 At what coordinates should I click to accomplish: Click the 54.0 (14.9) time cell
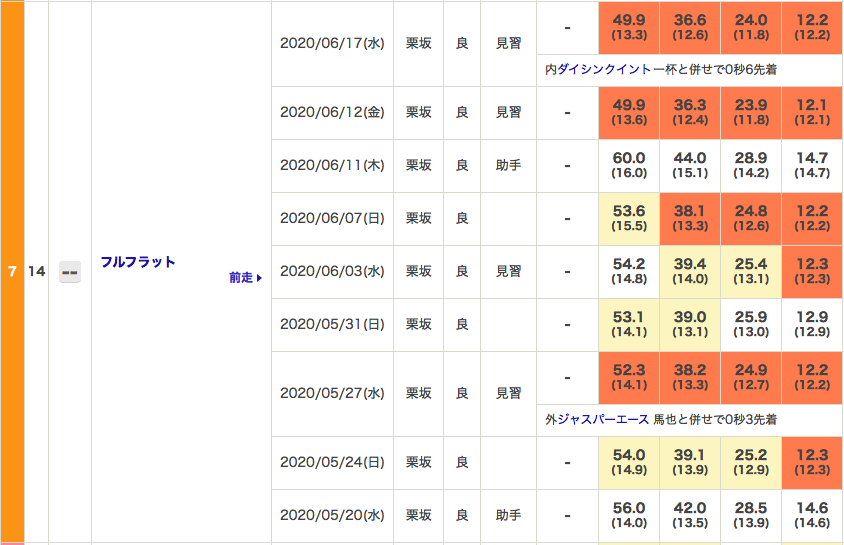pyautogui.click(x=629, y=462)
